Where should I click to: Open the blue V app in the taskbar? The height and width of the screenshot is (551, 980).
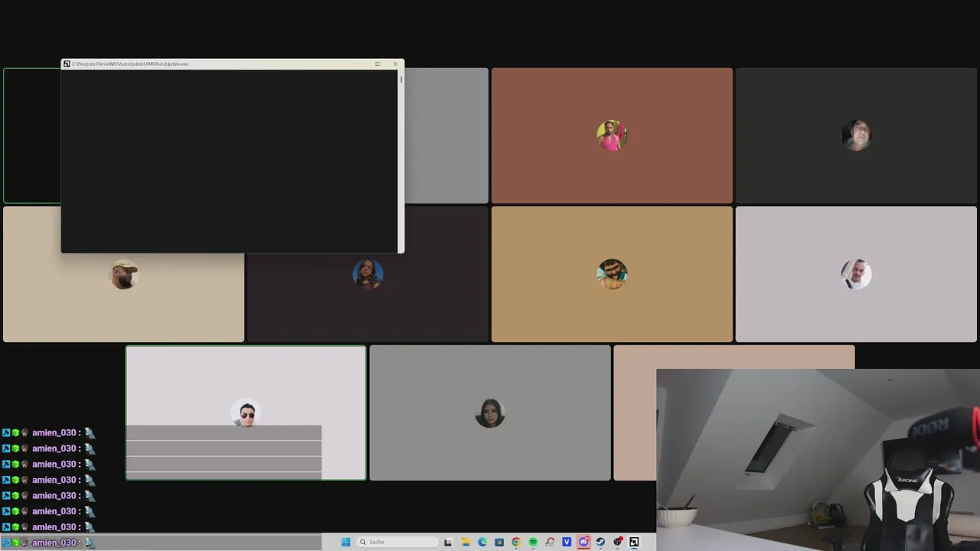click(567, 542)
